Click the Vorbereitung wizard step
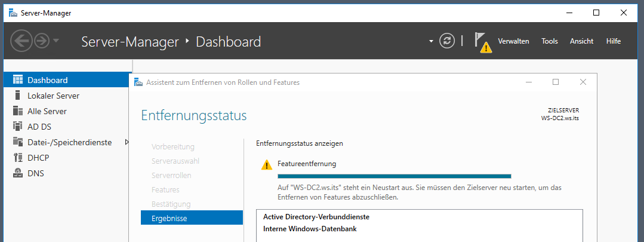Image resolution: width=644 pixels, height=242 pixels. [173, 146]
